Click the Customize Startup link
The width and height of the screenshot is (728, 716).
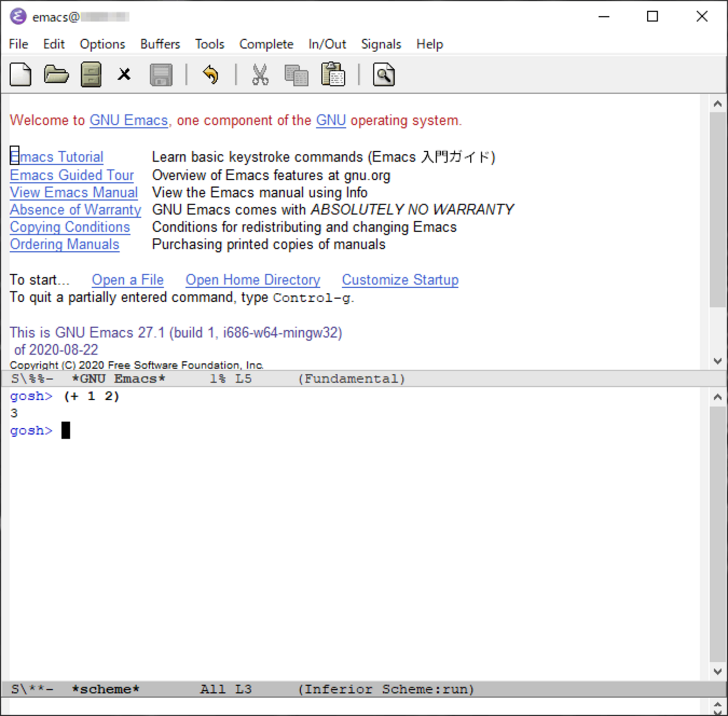point(400,280)
